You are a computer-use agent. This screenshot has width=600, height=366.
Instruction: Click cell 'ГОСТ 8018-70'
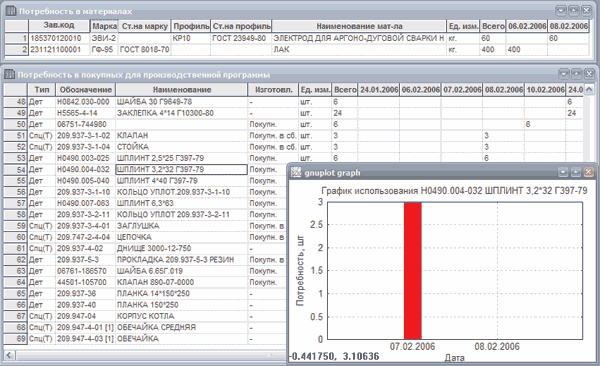coord(145,49)
